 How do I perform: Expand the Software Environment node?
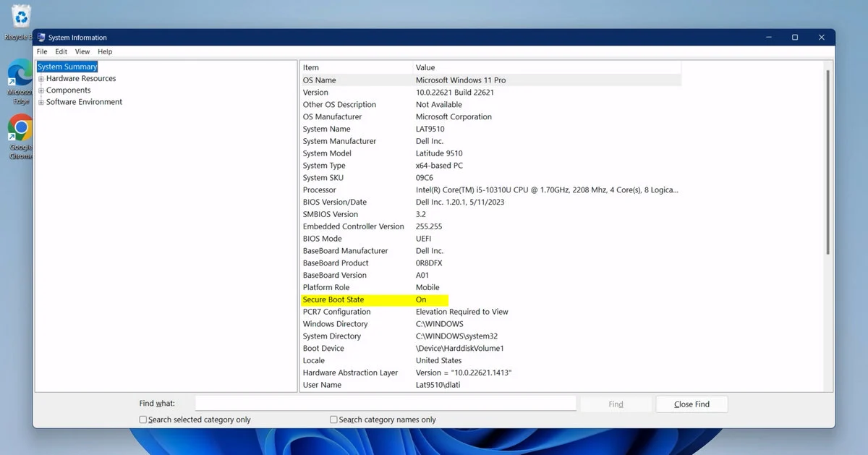pyautogui.click(x=41, y=102)
